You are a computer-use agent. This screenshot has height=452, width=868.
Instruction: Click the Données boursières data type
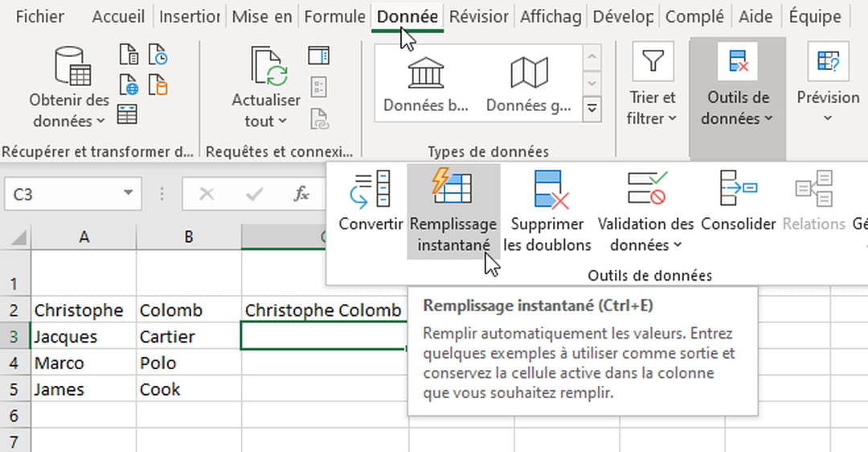[x=426, y=83]
